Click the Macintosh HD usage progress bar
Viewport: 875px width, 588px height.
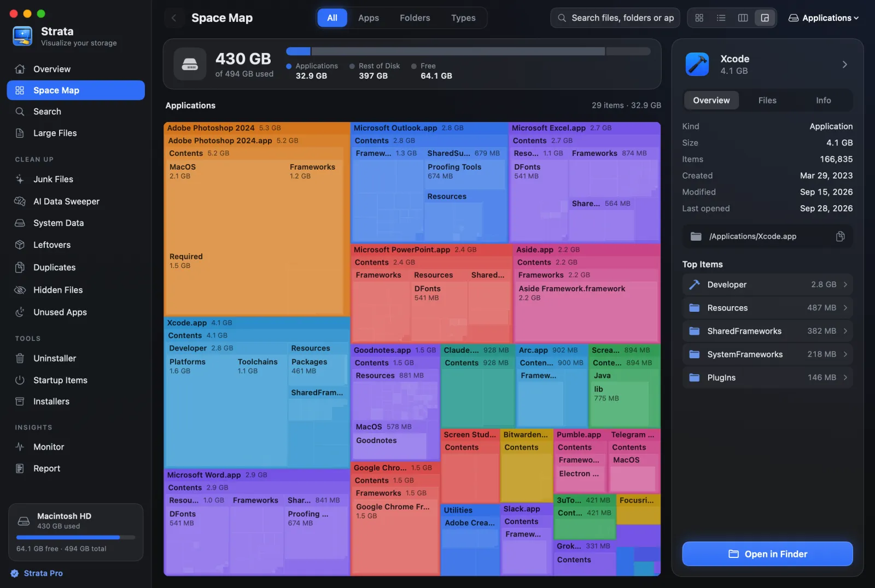tap(75, 538)
